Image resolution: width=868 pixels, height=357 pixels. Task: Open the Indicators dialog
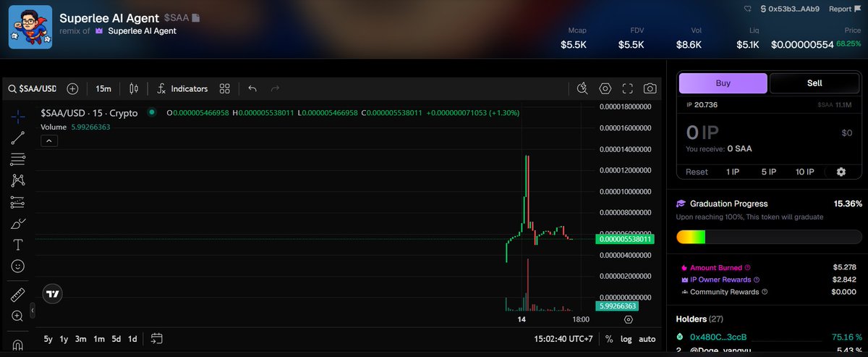coord(183,88)
